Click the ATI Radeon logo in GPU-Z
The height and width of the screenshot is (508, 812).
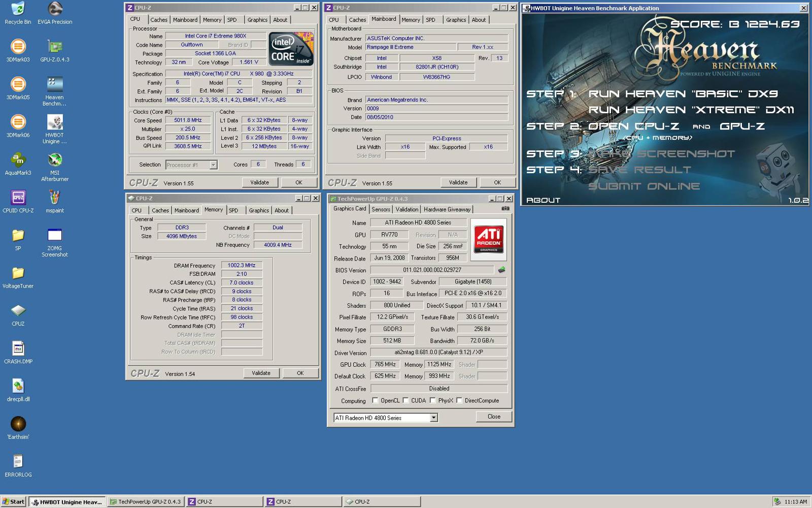point(489,239)
